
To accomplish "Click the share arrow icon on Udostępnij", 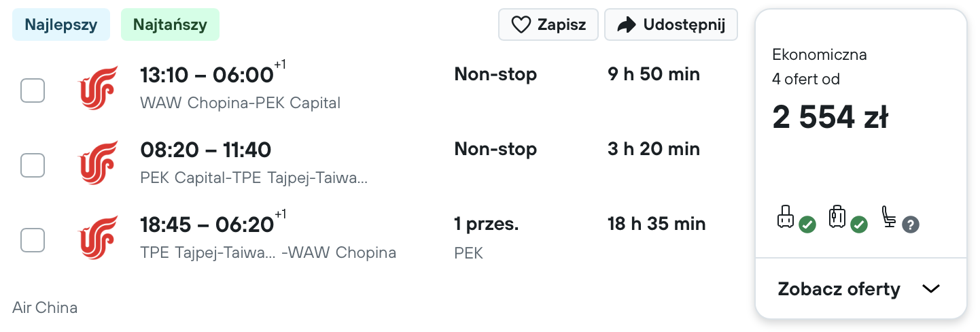I will click(626, 25).
